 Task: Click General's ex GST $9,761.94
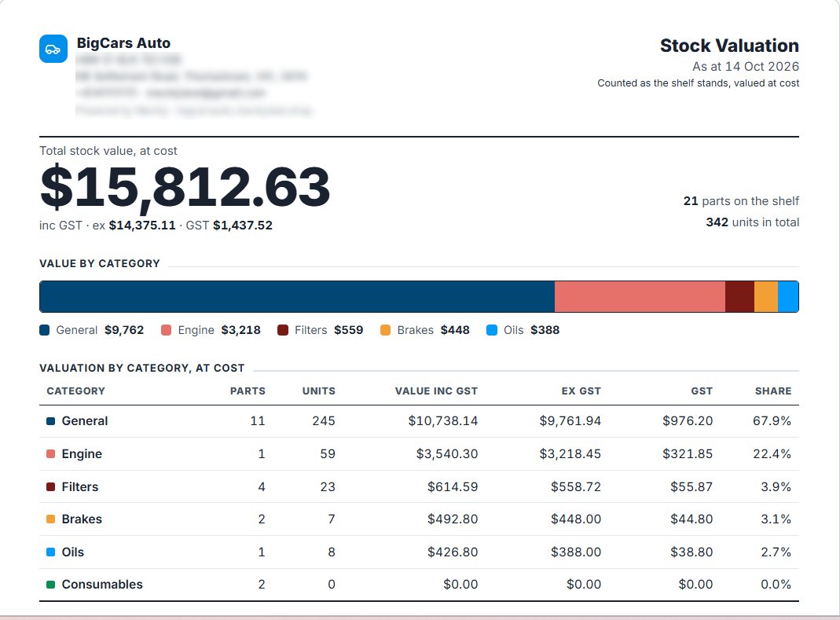pyautogui.click(x=570, y=421)
